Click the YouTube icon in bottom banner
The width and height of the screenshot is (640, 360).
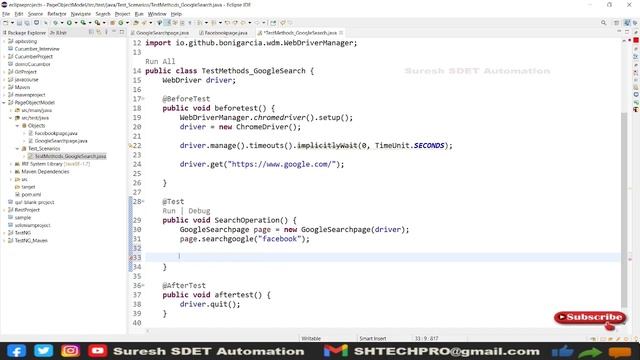pos(98,351)
